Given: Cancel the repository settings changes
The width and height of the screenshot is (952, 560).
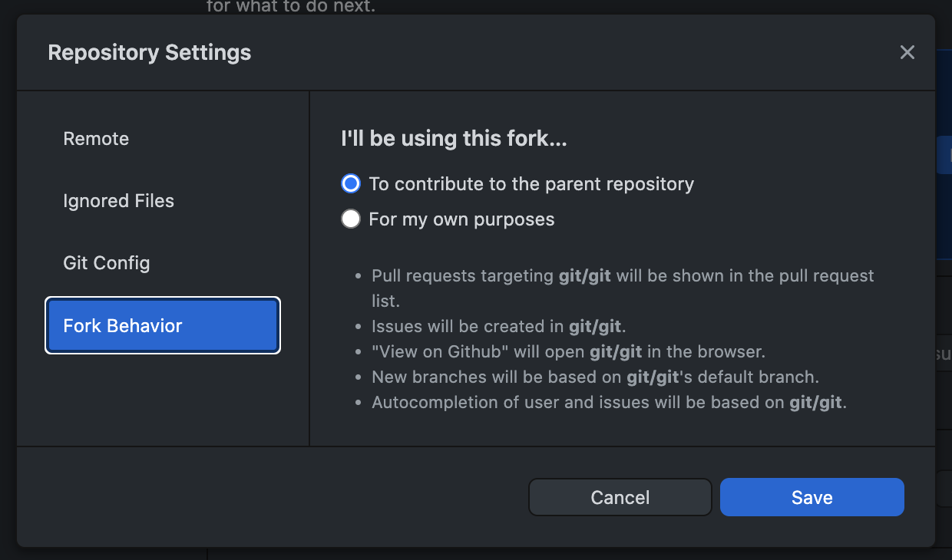Looking at the screenshot, I should tap(619, 497).
